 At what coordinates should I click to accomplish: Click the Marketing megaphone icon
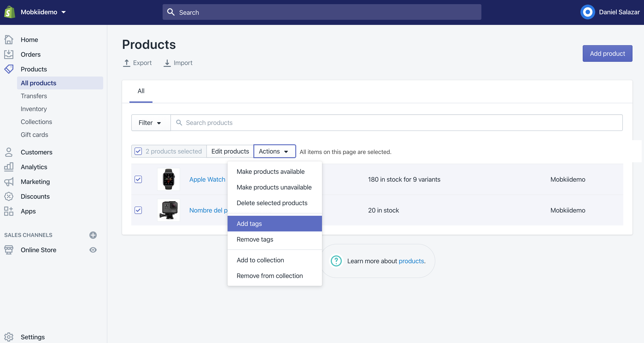click(x=9, y=182)
